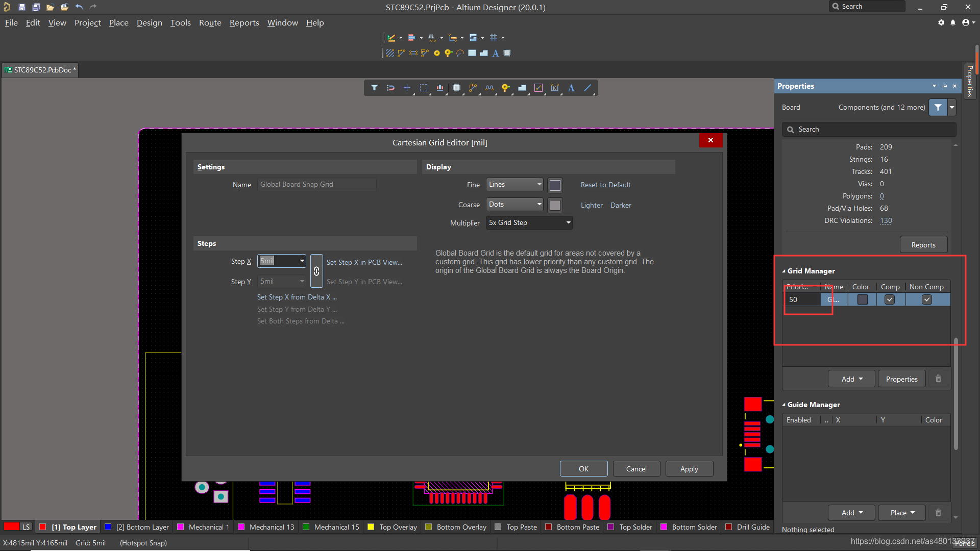
Task: Toggle the Top Layer color box
Action: pyautogui.click(x=43, y=527)
